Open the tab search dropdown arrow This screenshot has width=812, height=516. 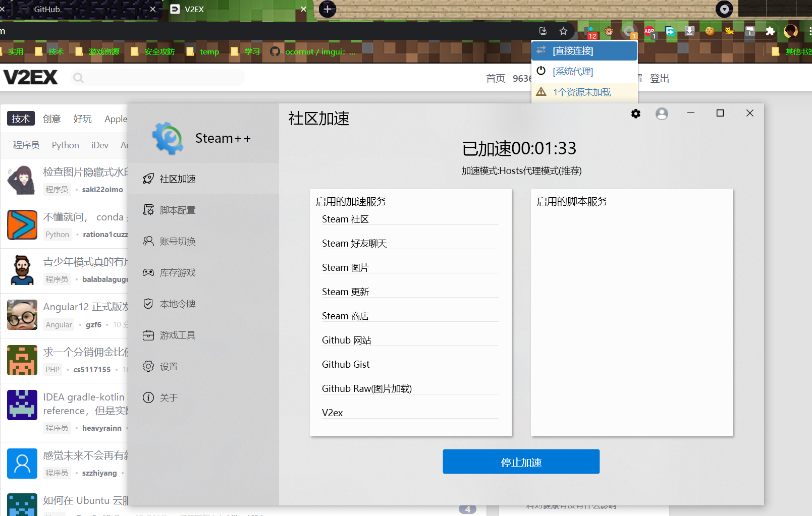[724, 9]
